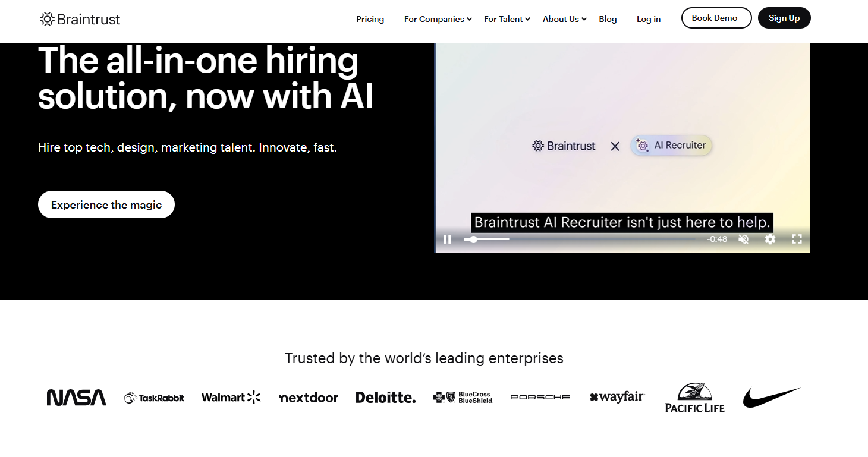
Task: Expand the About Us menu
Action: [565, 19]
